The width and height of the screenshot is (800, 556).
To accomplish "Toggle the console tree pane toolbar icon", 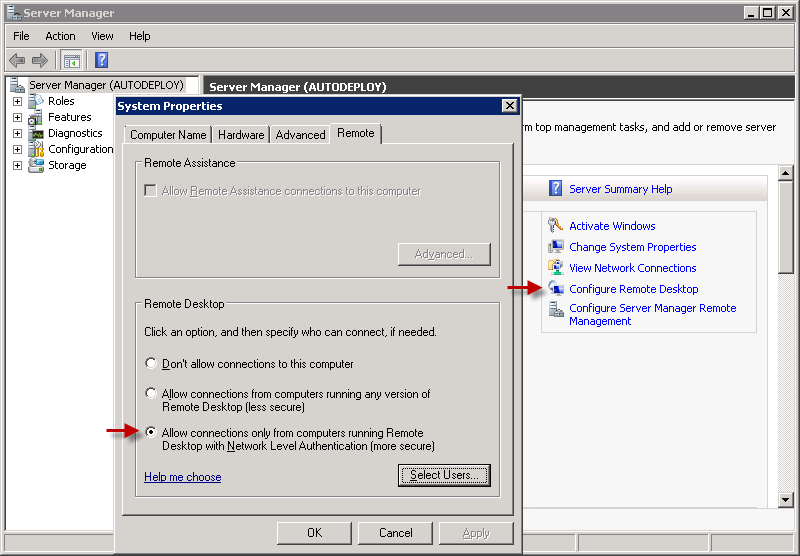I will [71, 61].
